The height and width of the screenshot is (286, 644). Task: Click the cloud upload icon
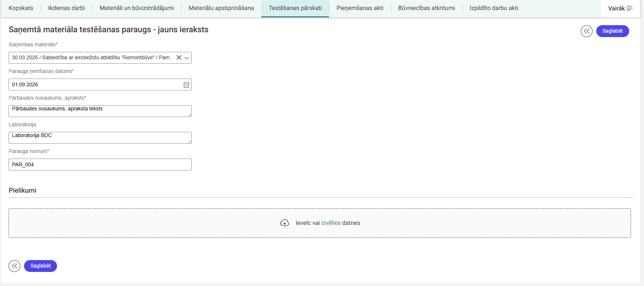pyautogui.click(x=285, y=223)
